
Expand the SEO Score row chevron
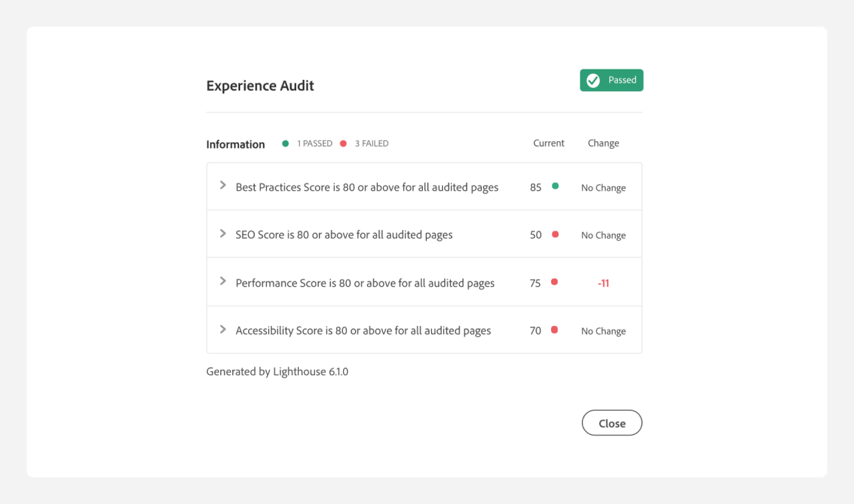(224, 233)
